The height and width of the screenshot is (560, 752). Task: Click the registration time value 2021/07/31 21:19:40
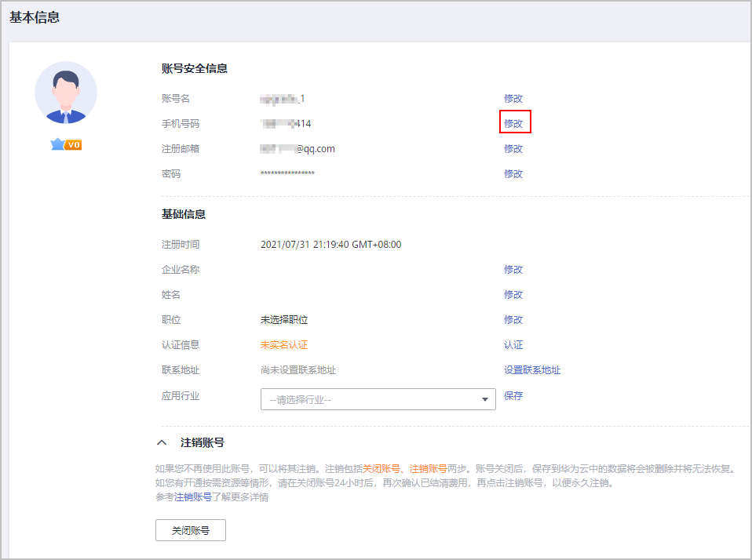[331, 244]
